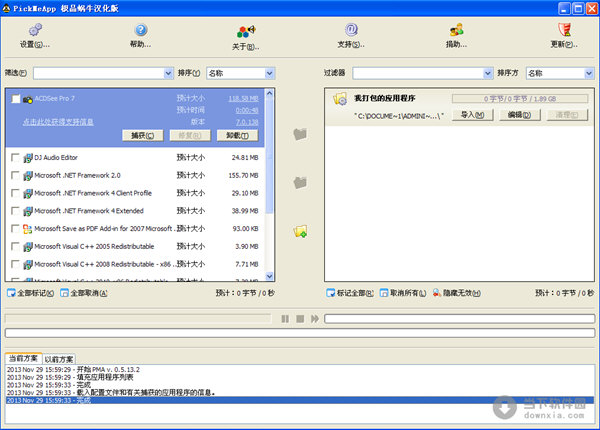Open the right 排序方 sort dropdown arrow
600x430 pixels.
coord(589,73)
